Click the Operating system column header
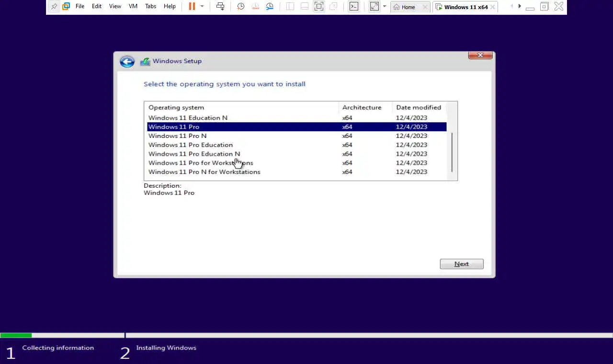 click(x=241, y=107)
